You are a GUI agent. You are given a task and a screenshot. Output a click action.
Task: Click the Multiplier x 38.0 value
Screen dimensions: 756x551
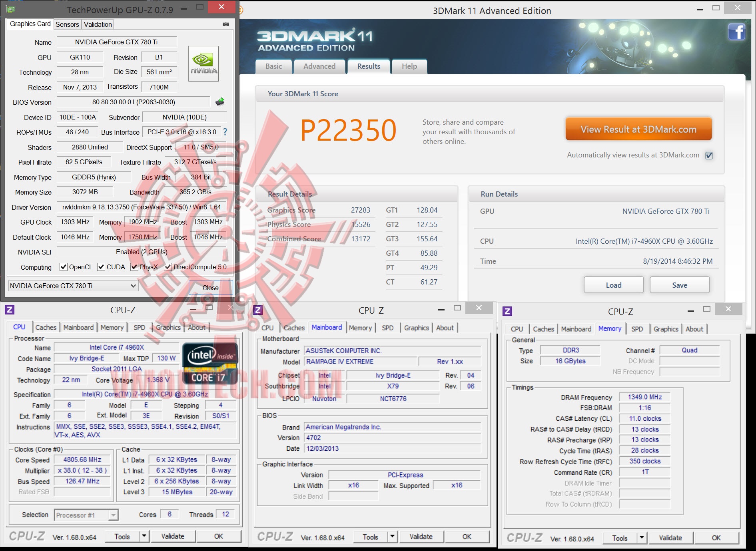click(x=82, y=470)
